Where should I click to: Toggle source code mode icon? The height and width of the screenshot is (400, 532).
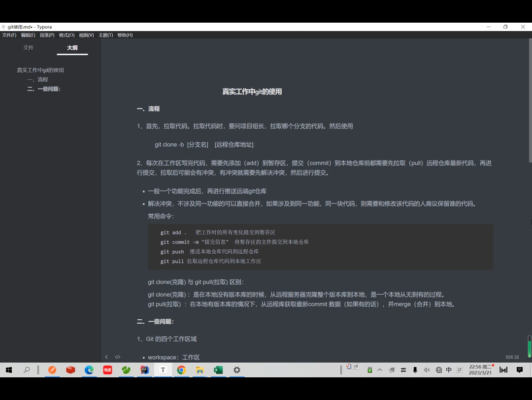[118, 357]
